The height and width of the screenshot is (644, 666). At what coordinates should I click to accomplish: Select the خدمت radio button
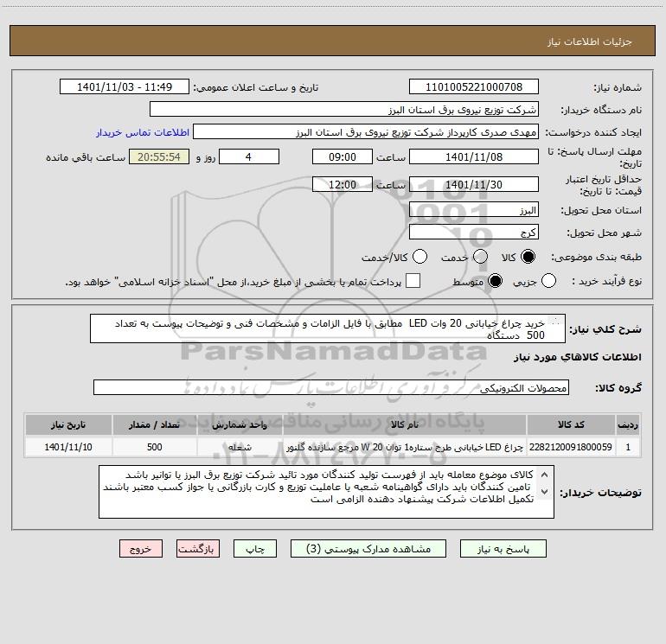point(480,257)
